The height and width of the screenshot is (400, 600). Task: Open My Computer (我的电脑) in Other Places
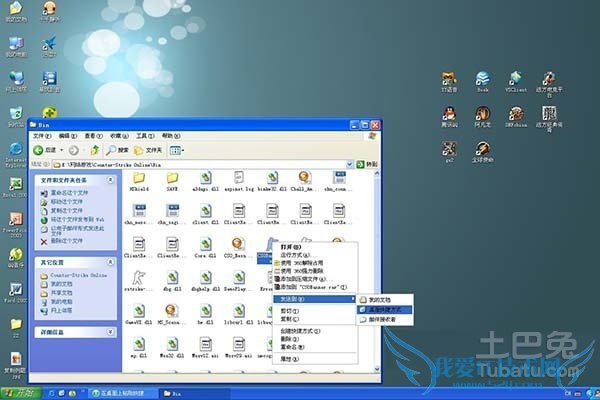click(57, 302)
